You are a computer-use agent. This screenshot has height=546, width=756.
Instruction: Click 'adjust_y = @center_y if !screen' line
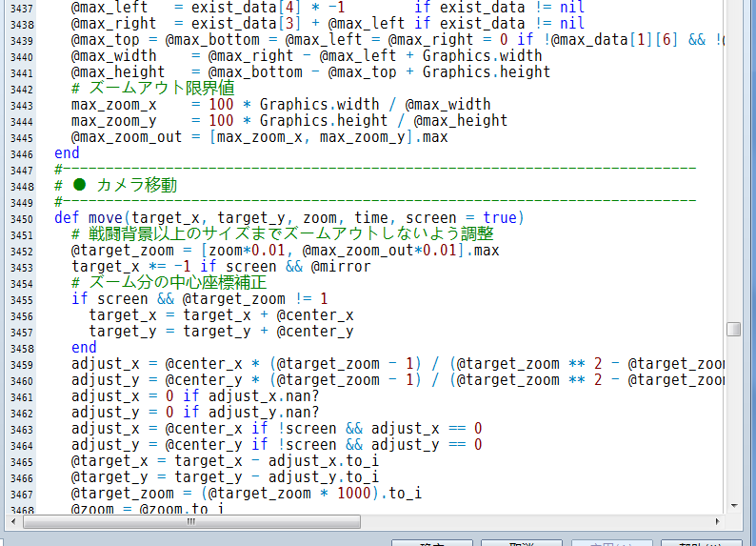coord(277,445)
